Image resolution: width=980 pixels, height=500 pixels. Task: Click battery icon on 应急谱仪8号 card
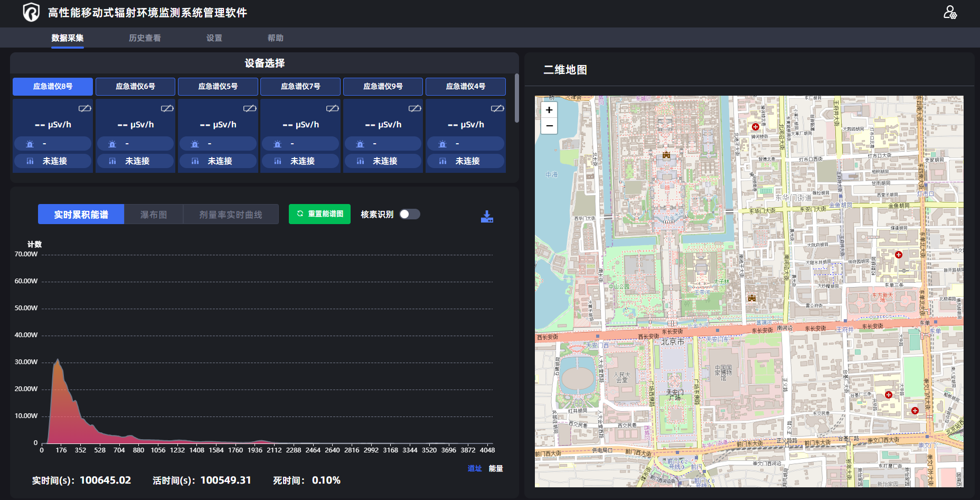tap(84, 108)
